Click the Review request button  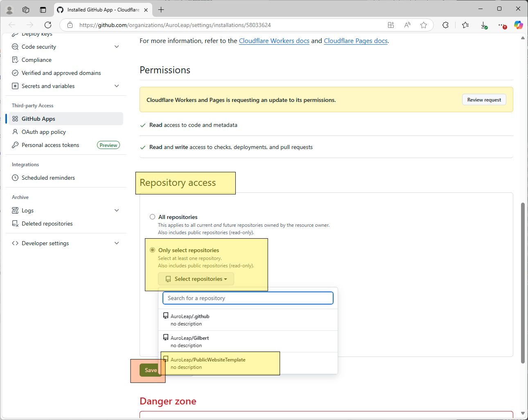tap(484, 100)
